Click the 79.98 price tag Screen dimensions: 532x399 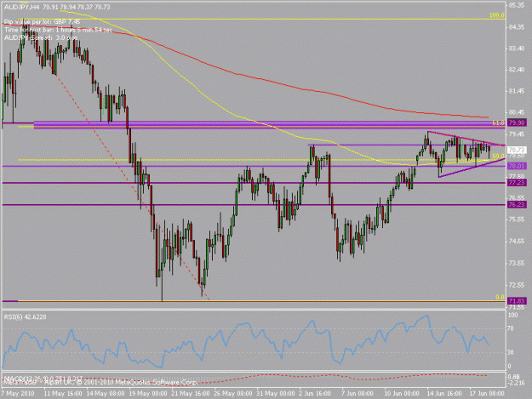pyautogui.click(x=517, y=123)
